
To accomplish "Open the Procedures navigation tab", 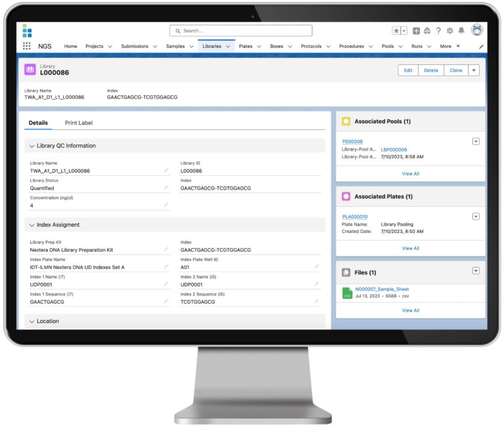I will tap(351, 47).
